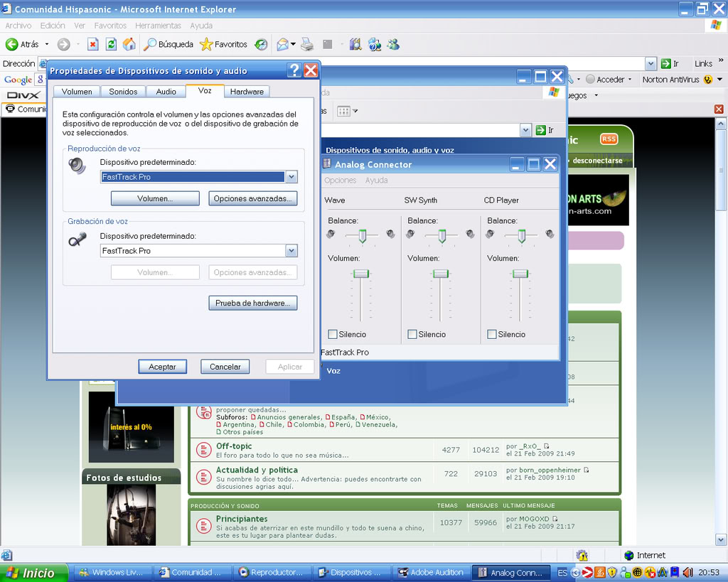The height and width of the screenshot is (582, 728).
Task: Click the Wave volume slider handle
Action: pyautogui.click(x=362, y=274)
